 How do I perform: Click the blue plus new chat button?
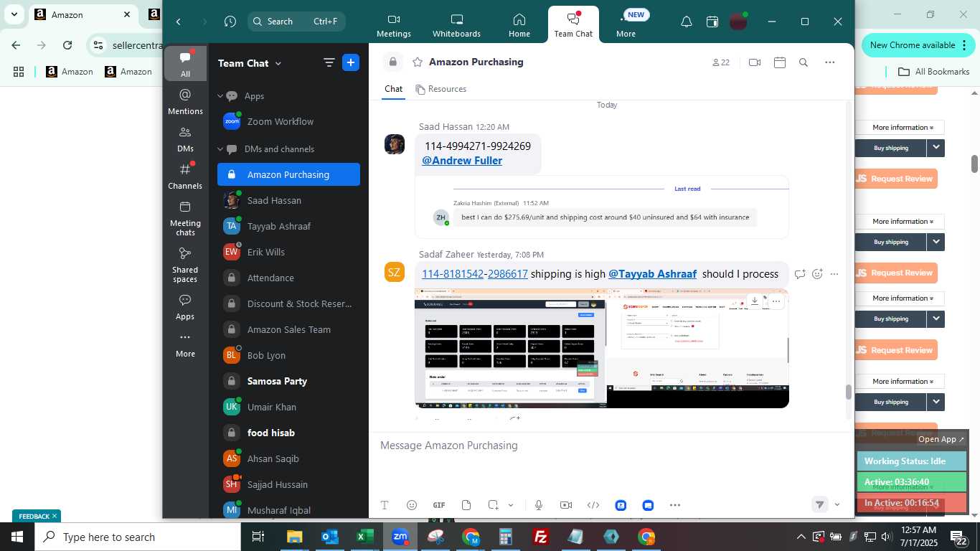(351, 62)
